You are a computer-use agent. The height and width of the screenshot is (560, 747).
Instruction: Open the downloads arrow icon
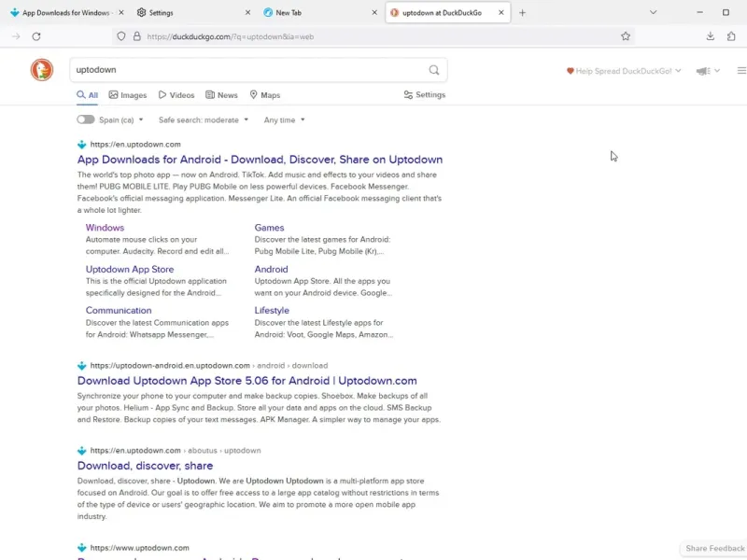pos(710,36)
